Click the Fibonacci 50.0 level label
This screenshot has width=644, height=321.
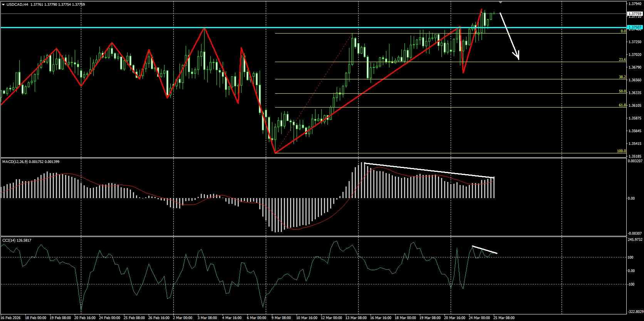tap(622, 91)
